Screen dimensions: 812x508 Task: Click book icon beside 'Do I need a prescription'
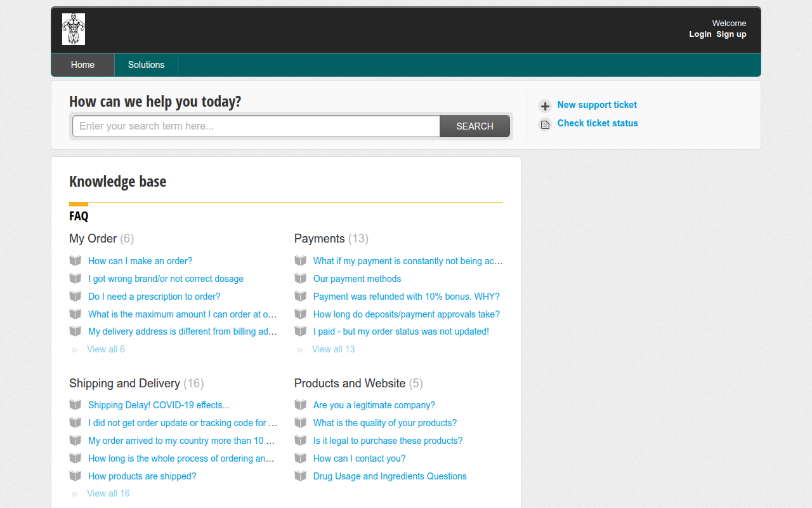click(x=75, y=296)
